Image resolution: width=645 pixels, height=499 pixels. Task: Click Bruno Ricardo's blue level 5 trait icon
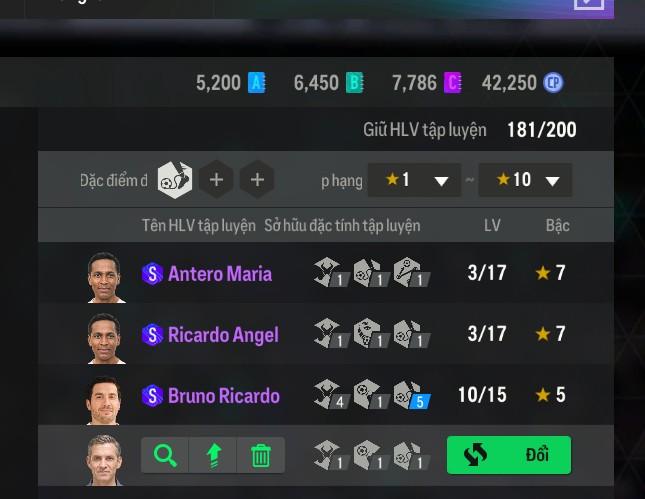click(411, 395)
